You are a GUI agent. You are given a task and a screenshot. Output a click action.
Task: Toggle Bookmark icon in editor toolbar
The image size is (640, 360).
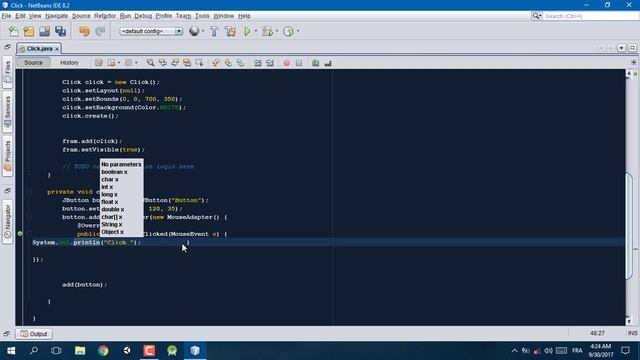tap(240, 63)
